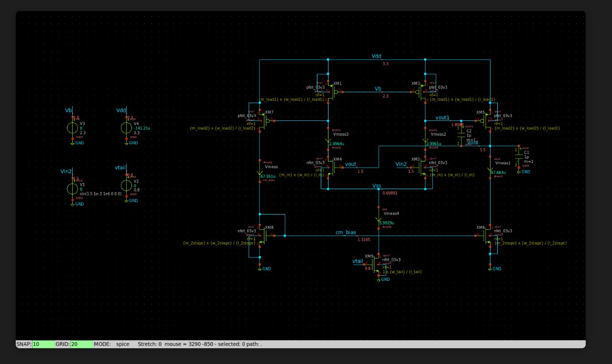Screen dimensions: 612x364
Task: Click the 67.551u current value
Action: pyautogui.click(x=267, y=176)
